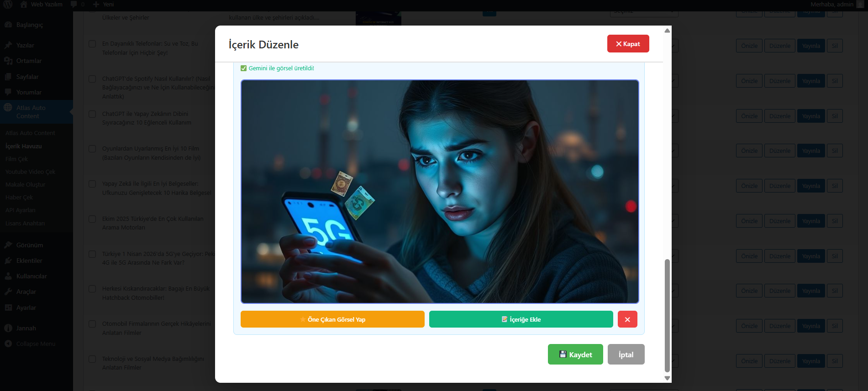
Task: Click the Kullanıcılar user icon
Action: (8, 276)
